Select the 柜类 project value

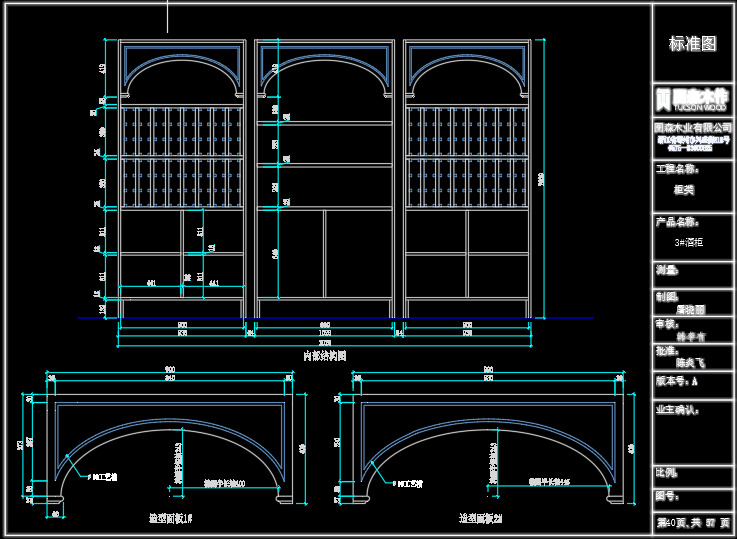pos(684,190)
